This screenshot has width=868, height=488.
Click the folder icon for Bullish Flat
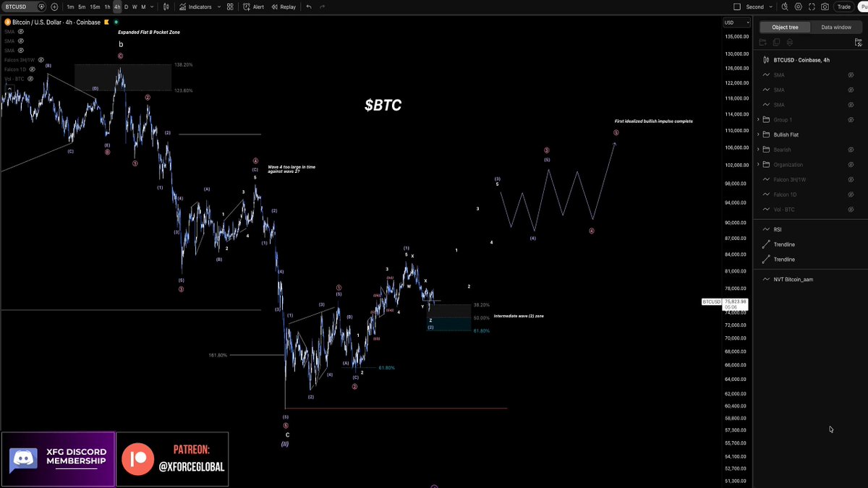click(x=767, y=134)
